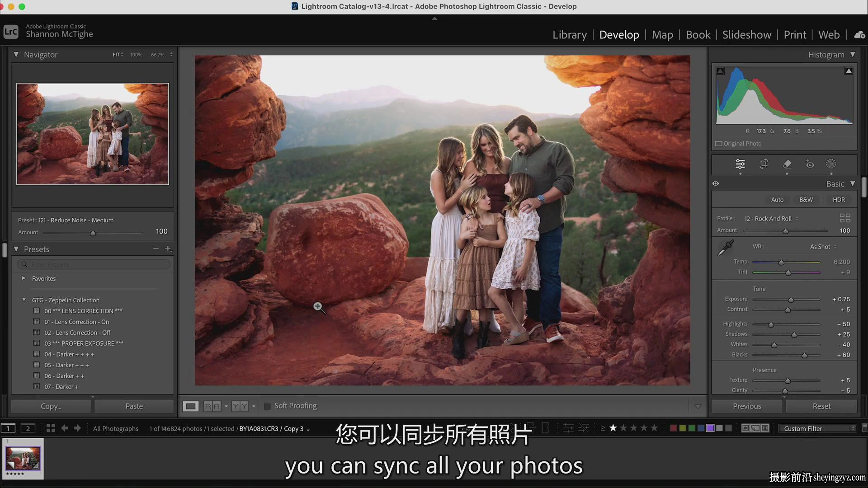
Task: Open toolbar options triangle dropdown
Action: click(698, 407)
